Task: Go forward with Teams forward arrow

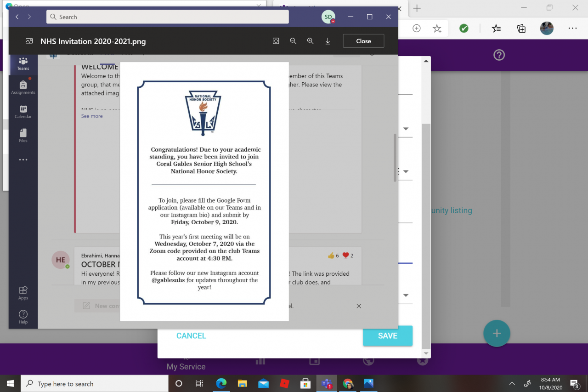Action: click(29, 17)
